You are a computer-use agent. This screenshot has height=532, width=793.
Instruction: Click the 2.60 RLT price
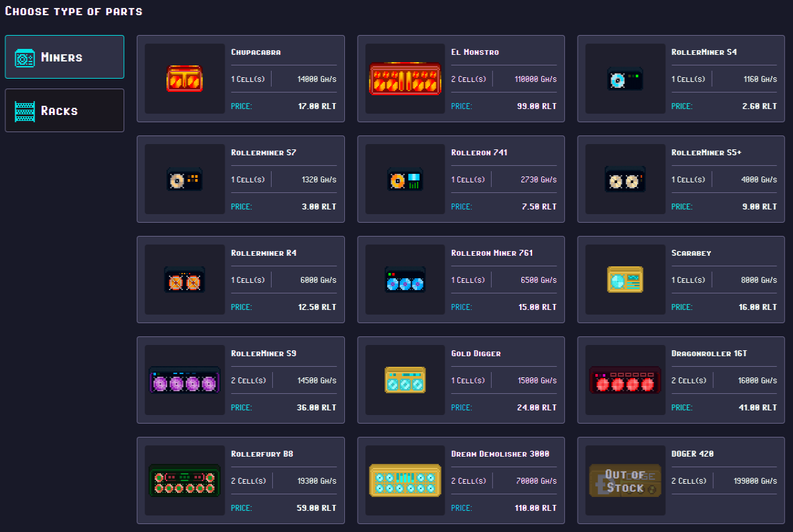click(x=760, y=106)
